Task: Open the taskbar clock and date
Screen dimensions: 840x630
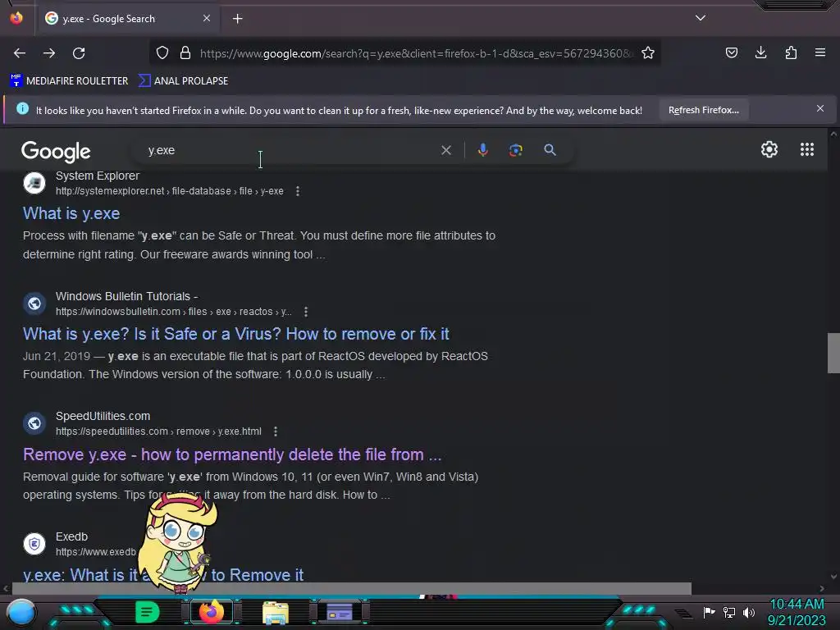Action: (797, 612)
